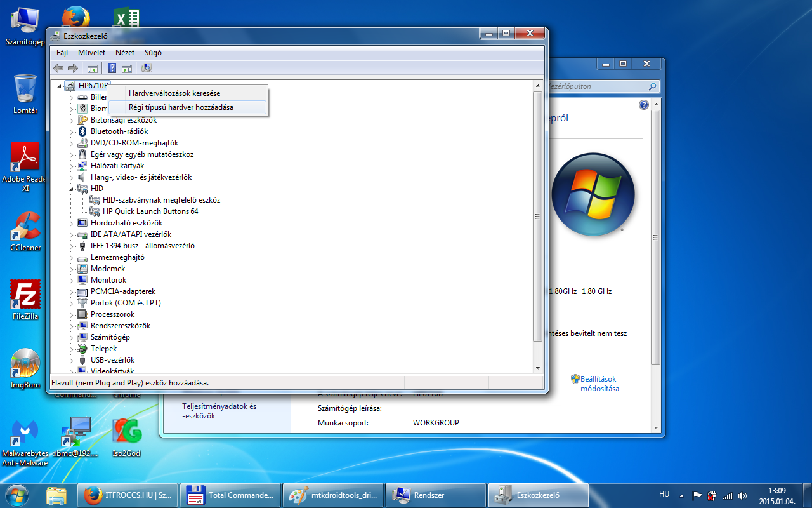Select Hardverváltozások keresése from context menu
This screenshot has height=508, width=812.
pyautogui.click(x=174, y=93)
